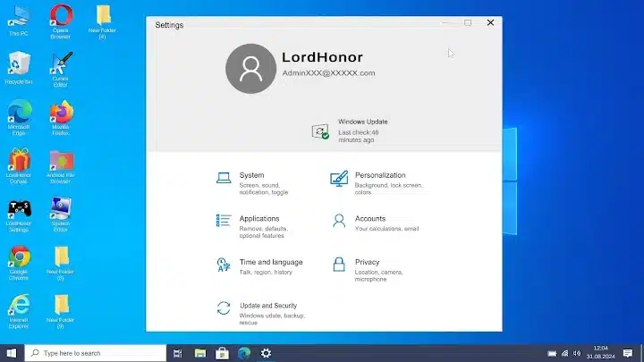
Task: Open Update and Security settings
Action: click(260, 314)
